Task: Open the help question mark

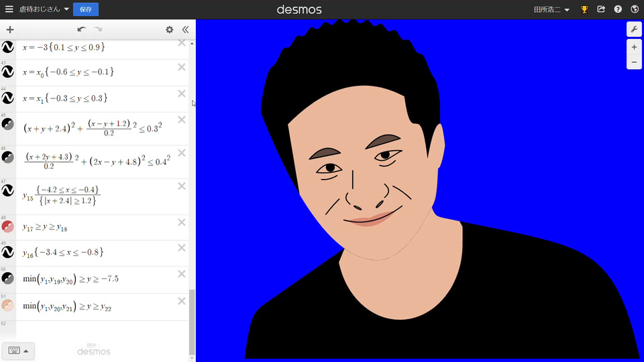Action: pyautogui.click(x=618, y=9)
